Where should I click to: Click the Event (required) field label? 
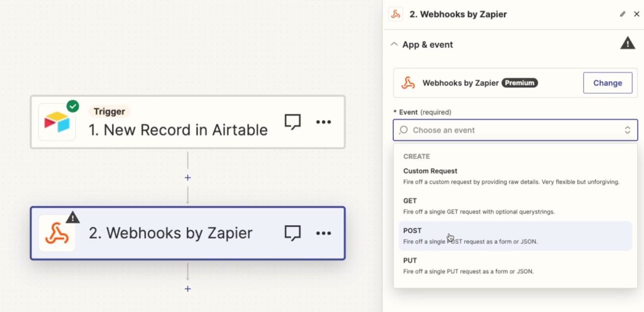coord(423,112)
